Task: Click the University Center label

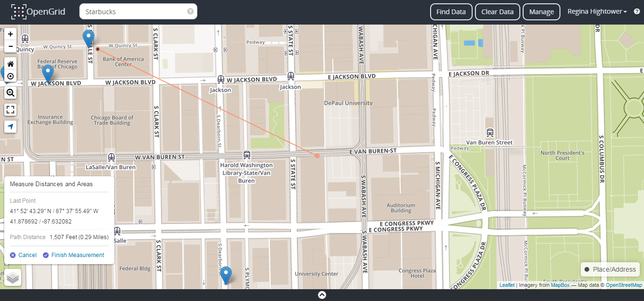Action: (x=316, y=274)
